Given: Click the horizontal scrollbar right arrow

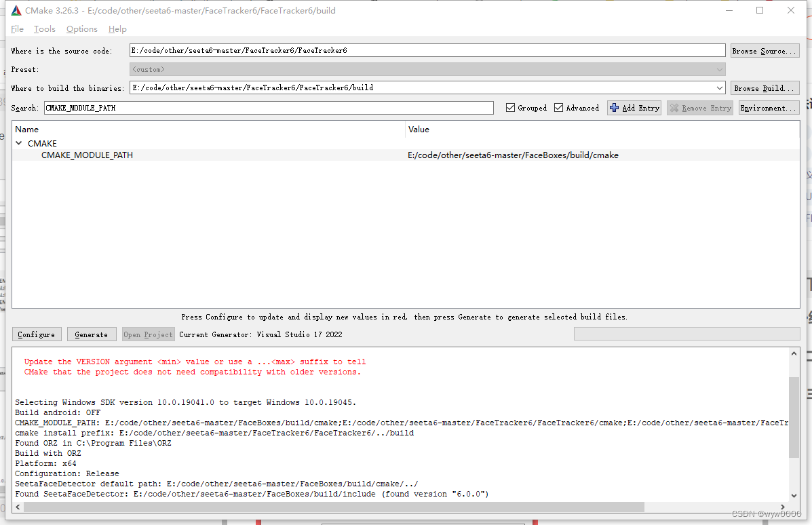Looking at the screenshot, I should [782, 507].
